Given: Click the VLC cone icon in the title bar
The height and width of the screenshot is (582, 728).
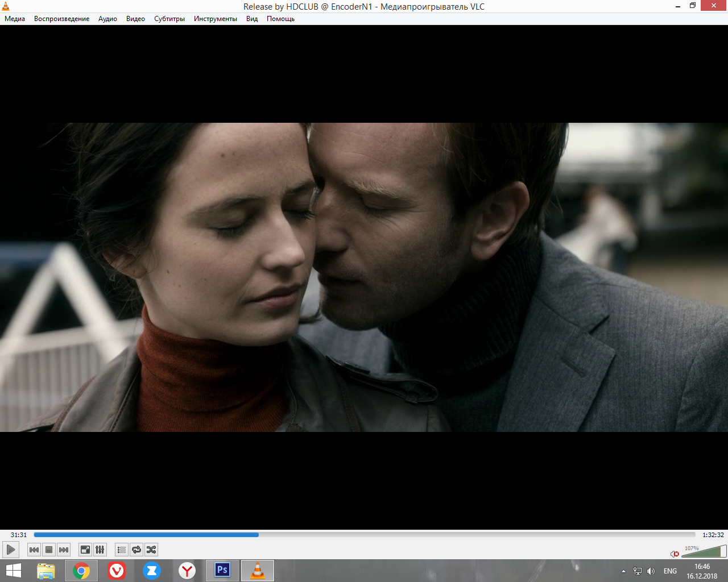Looking at the screenshot, I should pos(6,6).
